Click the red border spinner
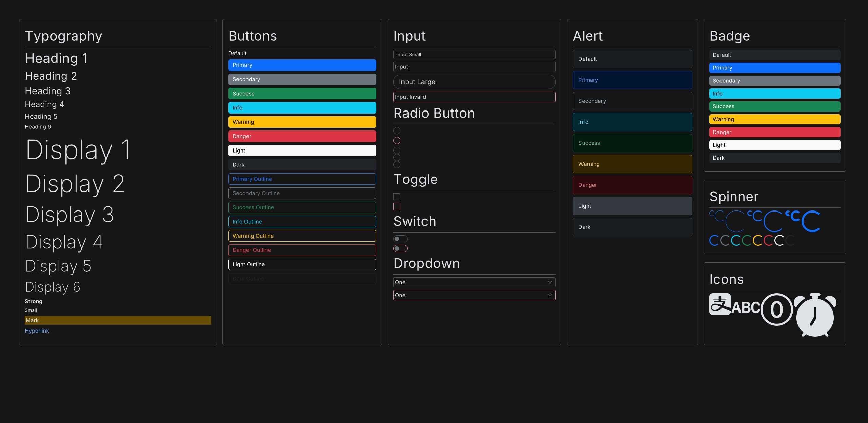868x423 pixels. (768, 240)
